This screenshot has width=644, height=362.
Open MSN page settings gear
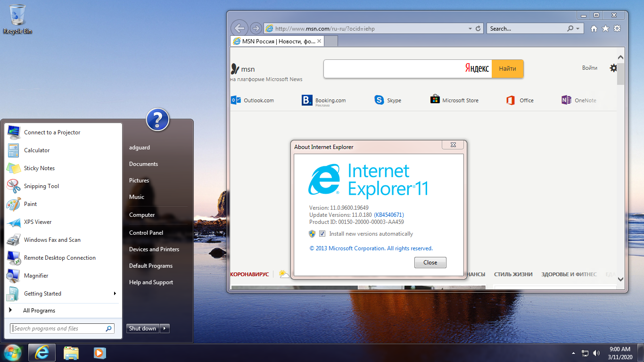[613, 68]
